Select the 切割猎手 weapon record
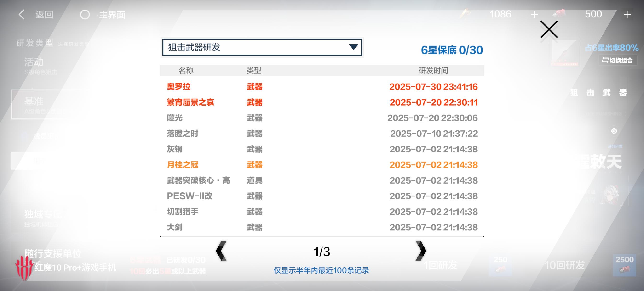The height and width of the screenshot is (291, 644). click(x=322, y=212)
